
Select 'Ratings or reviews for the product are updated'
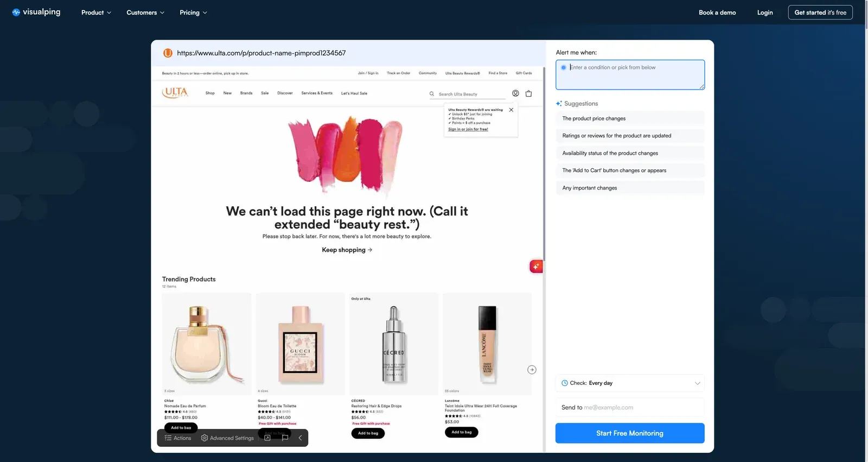(630, 136)
